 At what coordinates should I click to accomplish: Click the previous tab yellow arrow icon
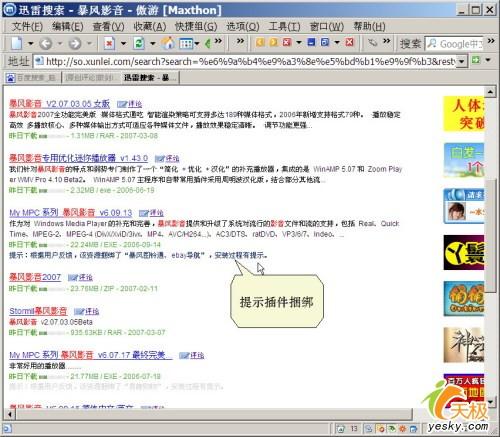[x=260, y=42]
